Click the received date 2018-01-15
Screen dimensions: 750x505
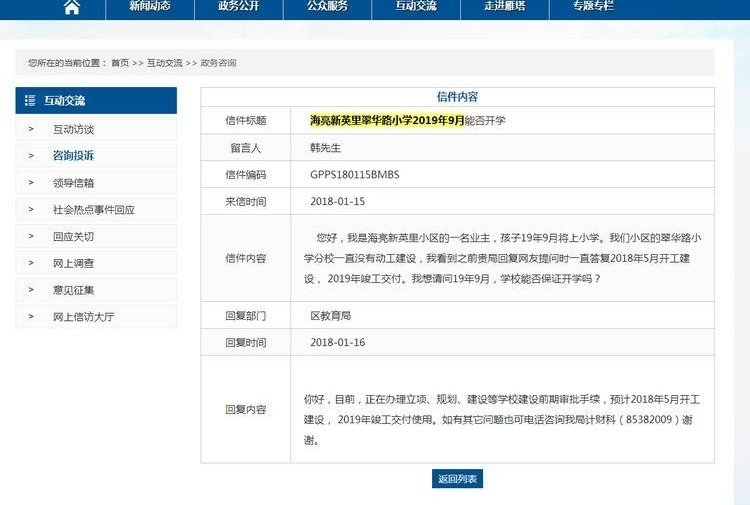(x=337, y=201)
